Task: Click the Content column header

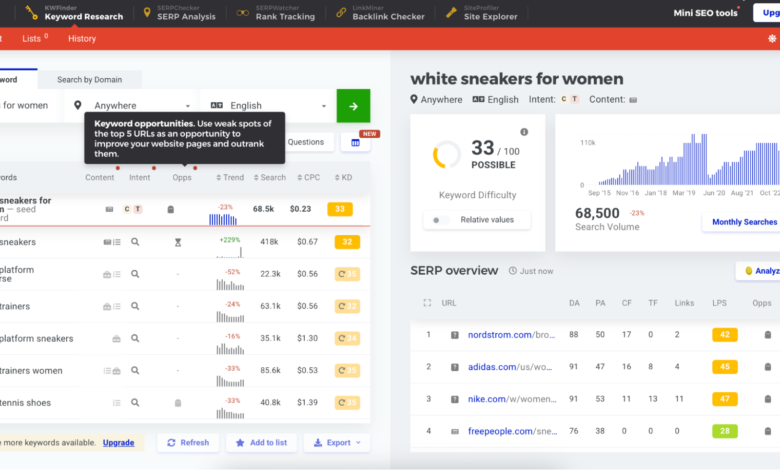Action: pyautogui.click(x=99, y=178)
